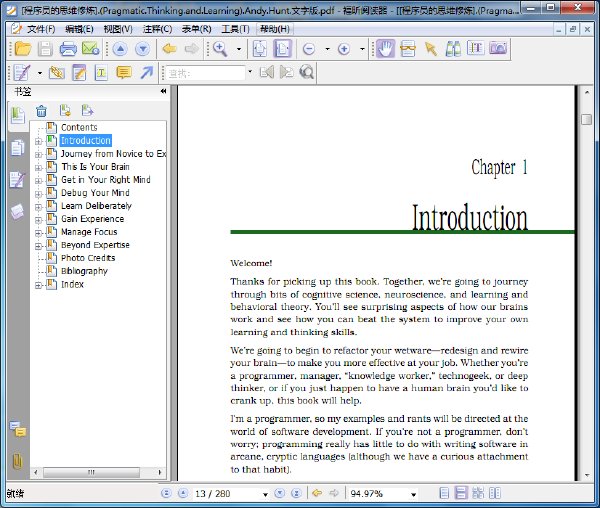Viewport: 600px width, 508px height.
Task: Open the 表单(R) menu
Action: click(196, 29)
